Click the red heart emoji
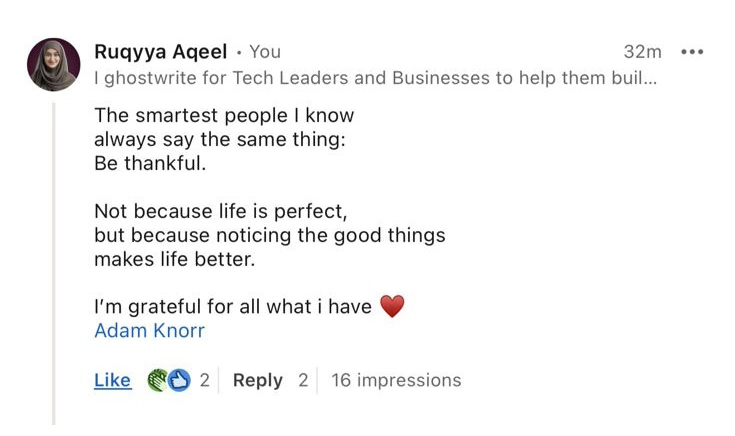735x436 pixels. point(392,307)
